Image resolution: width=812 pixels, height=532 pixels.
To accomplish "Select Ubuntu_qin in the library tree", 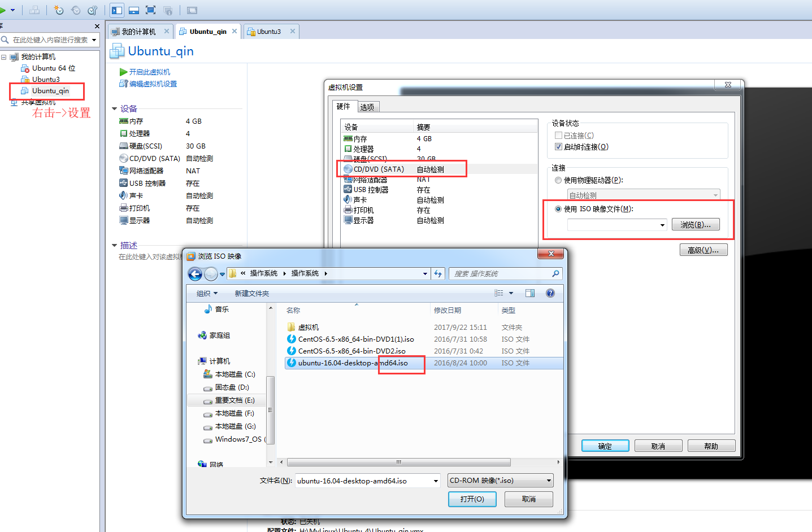I will coord(50,90).
